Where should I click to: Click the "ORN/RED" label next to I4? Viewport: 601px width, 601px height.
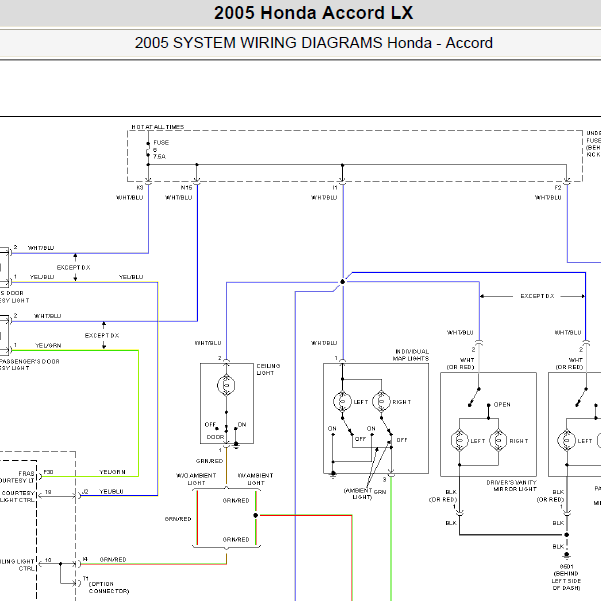pyautogui.click(x=113, y=560)
